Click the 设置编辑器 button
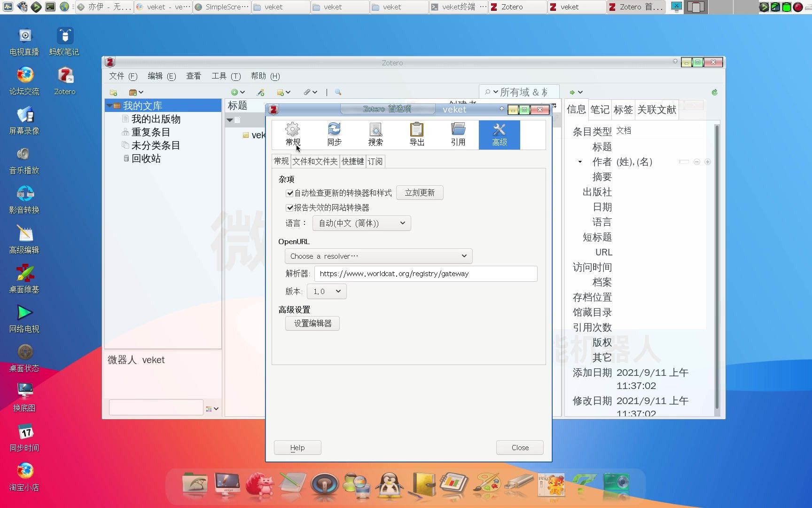The height and width of the screenshot is (508, 812). pos(312,324)
